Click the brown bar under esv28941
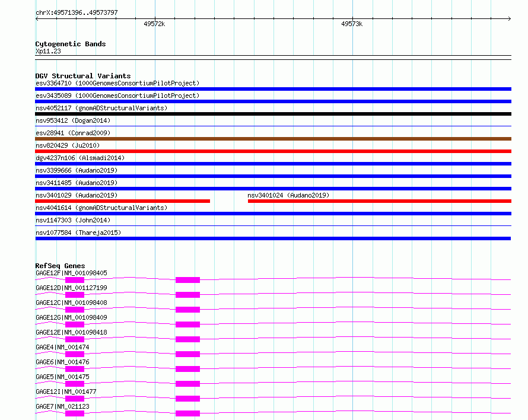 (x=273, y=139)
